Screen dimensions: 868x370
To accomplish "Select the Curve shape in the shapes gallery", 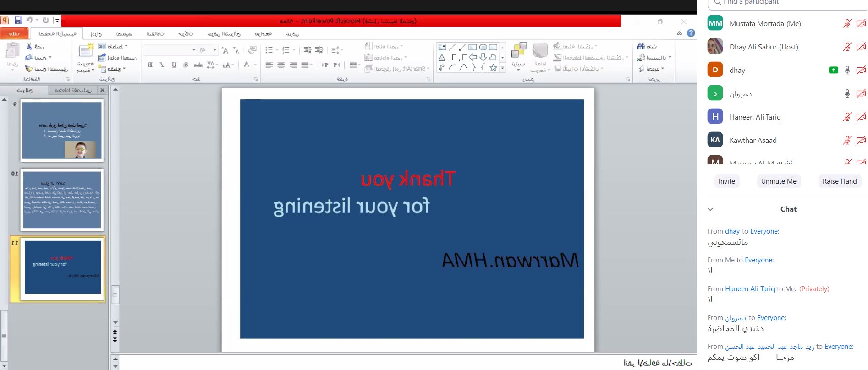I will pos(463,68).
